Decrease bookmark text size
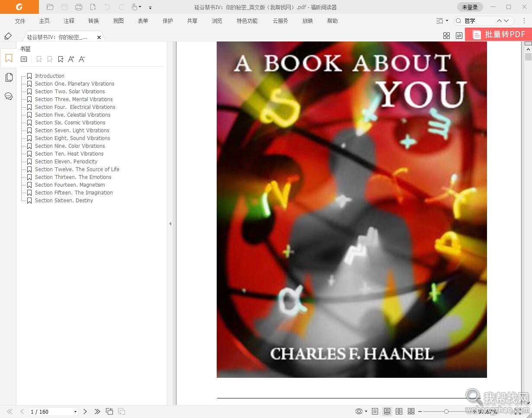Image resolution: width=532 pixels, height=418 pixels. coord(82,59)
